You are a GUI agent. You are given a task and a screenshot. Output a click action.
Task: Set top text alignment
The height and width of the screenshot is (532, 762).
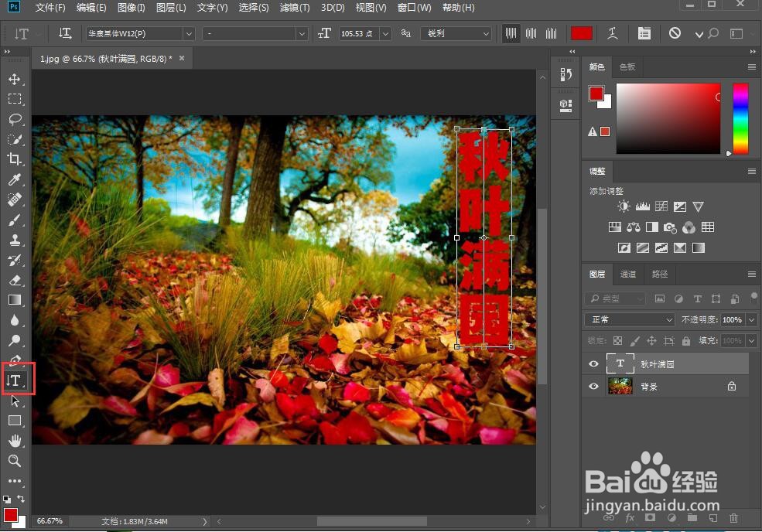click(x=511, y=33)
